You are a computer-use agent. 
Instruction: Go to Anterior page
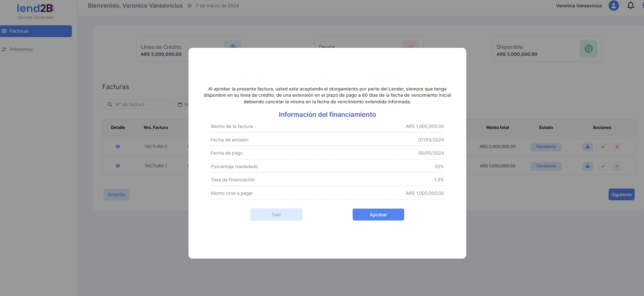coord(116,194)
